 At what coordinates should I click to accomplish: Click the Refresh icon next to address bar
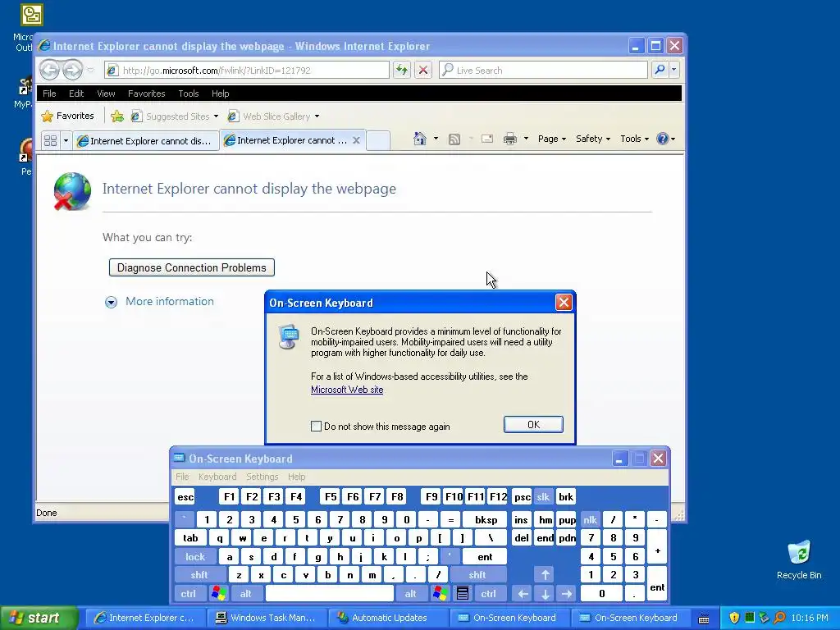click(402, 70)
